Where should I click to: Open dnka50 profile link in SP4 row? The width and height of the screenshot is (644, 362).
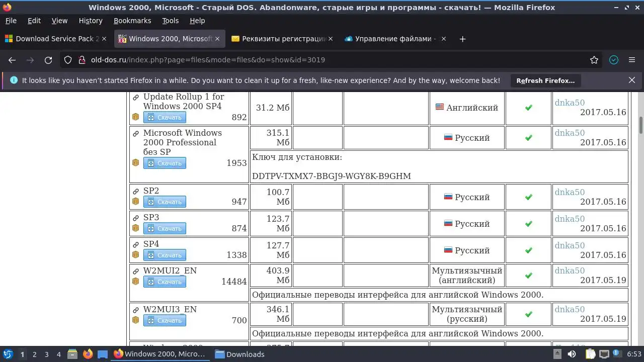click(x=570, y=245)
